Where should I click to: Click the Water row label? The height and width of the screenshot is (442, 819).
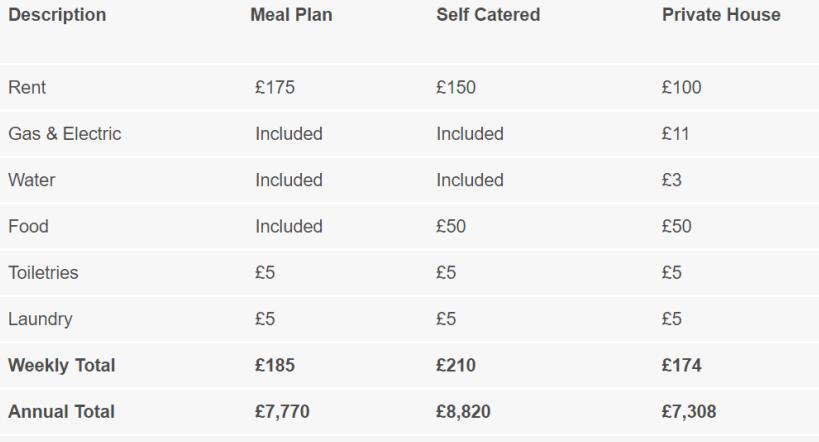(29, 180)
